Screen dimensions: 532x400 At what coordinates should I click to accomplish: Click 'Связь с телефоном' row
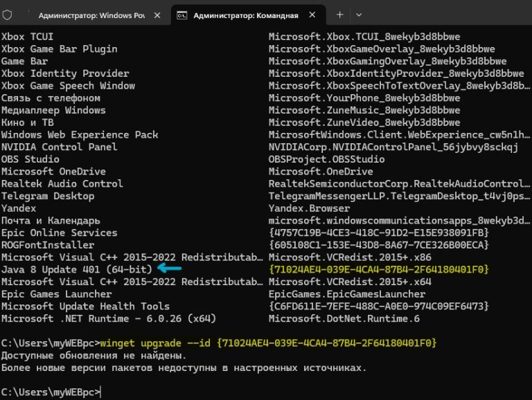51,98
